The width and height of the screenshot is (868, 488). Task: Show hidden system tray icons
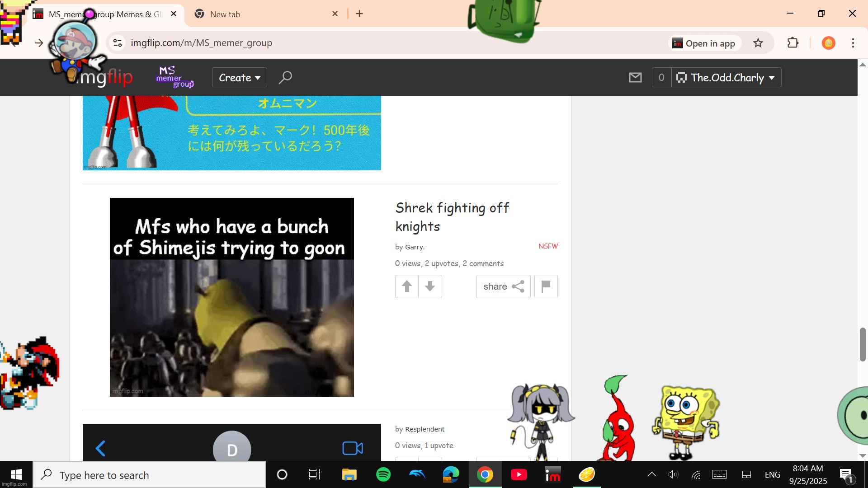coord(651,474)
